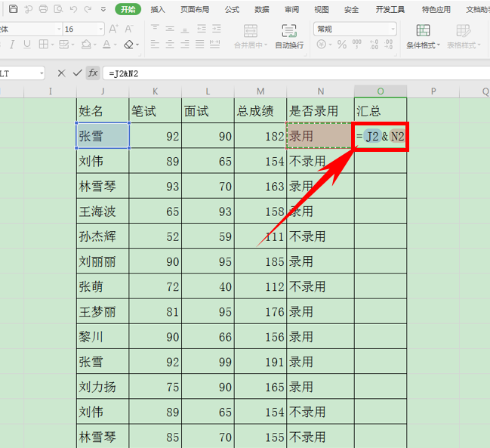The height and width of the screenshot is (448, 490).
Task: Click the 是否录用 header cell
Action: (x=320, y=110)
